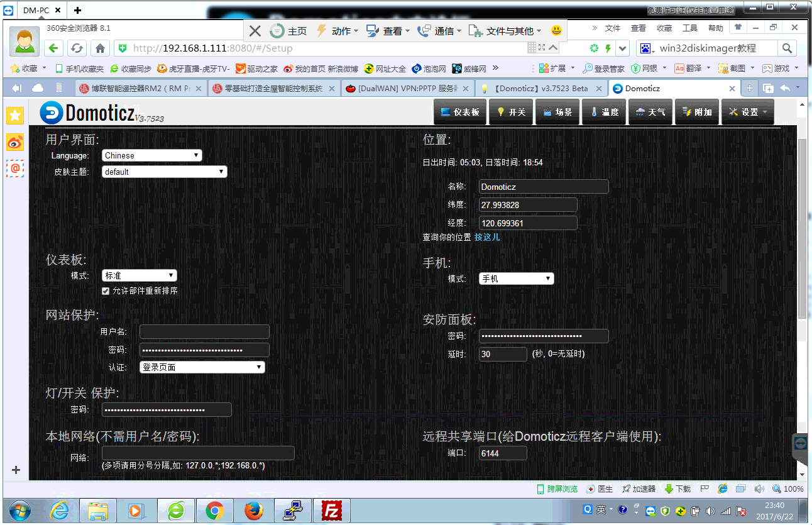Open the Language dropdown showing Chinese
Viewport: 812px width, 525px height.
pyautogui.click(x=151, y=155)
